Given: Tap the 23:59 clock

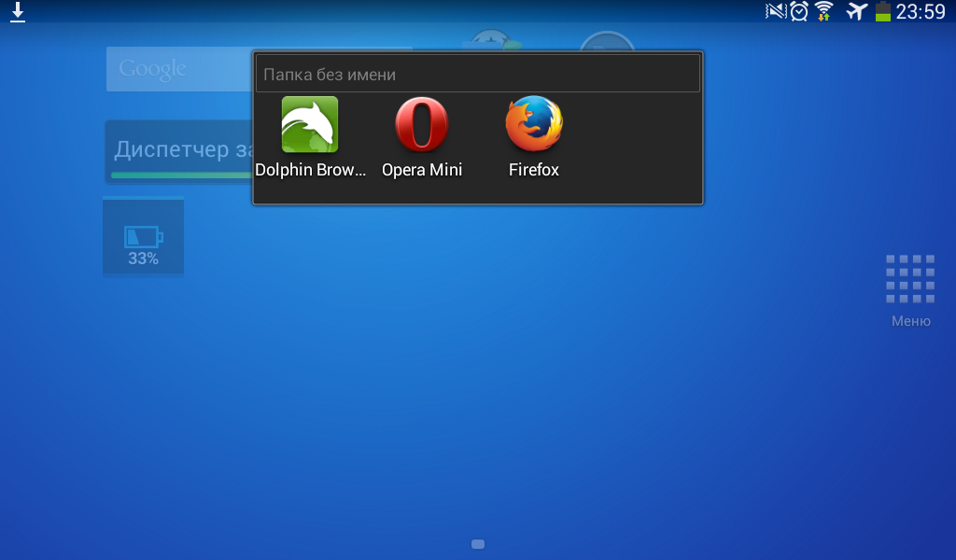Looking at the screenshot, I should (x=920, y=11).
